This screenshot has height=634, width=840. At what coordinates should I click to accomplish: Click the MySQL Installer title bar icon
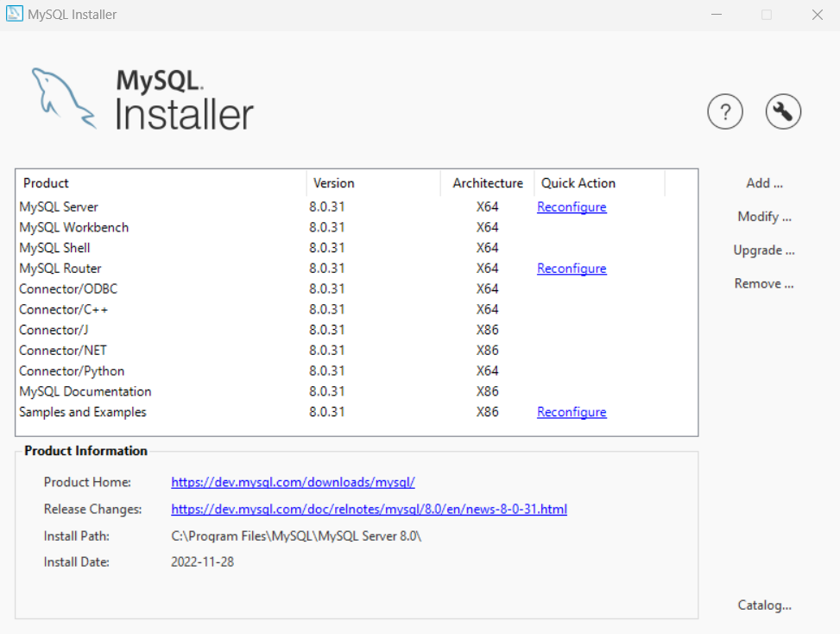click(x=15, y=14)
